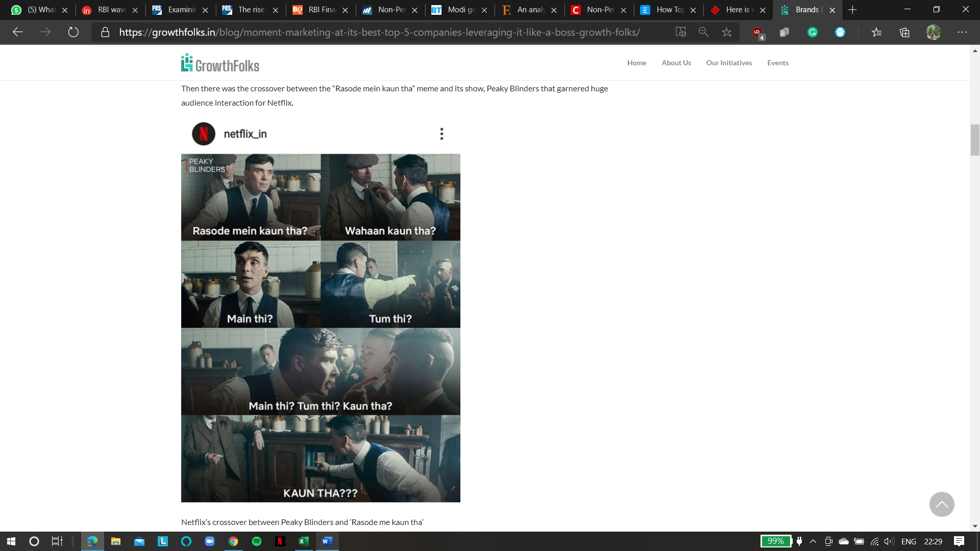Switch to the 'RBI Fina' browser tab
Viewport: 980px width, 551px height.
pos(322,10)
